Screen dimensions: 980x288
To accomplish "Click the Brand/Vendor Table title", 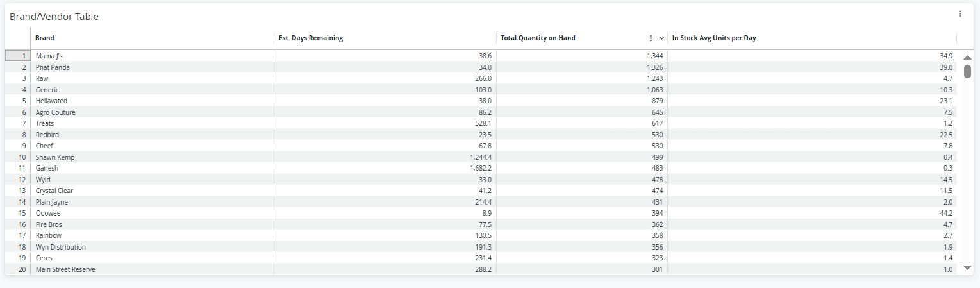I will click(54, 17).
